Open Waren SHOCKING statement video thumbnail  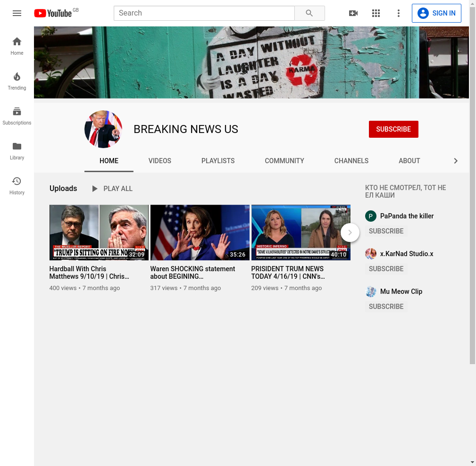coord(200,233)
